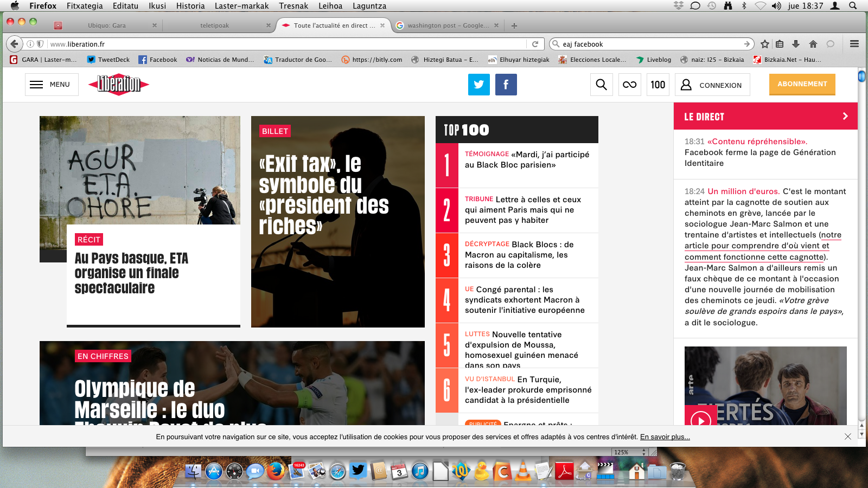868x488 pixels.
Task: Open Libération's Facebook page icon
Action: point(506,85)
